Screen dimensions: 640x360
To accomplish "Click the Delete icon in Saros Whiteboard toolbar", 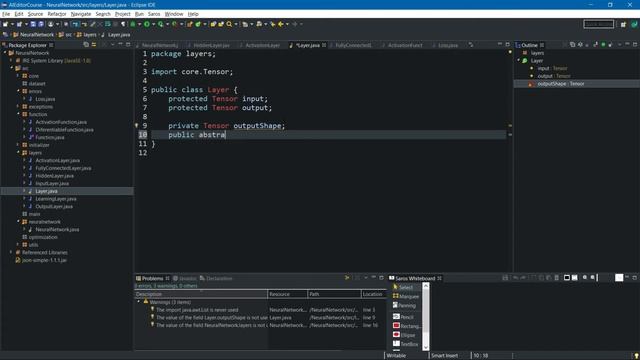I will click(556, 278).
